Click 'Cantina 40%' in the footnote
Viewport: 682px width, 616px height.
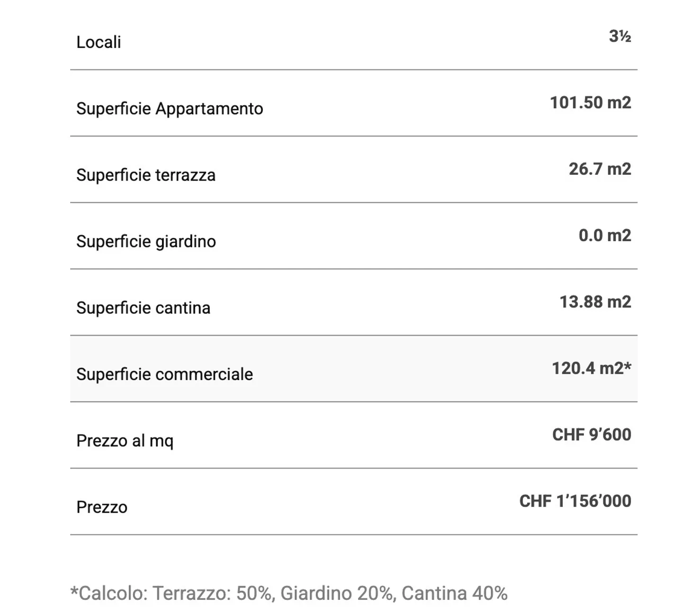click(454, 593)
